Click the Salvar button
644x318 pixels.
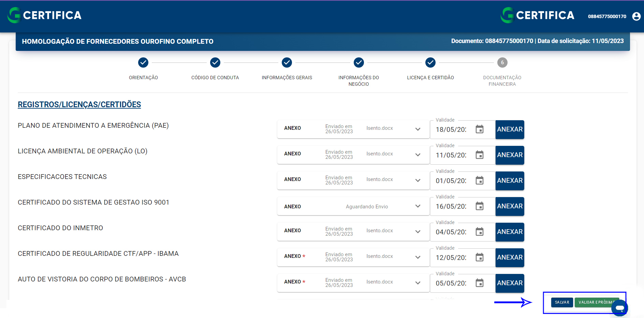click(562, 302)
